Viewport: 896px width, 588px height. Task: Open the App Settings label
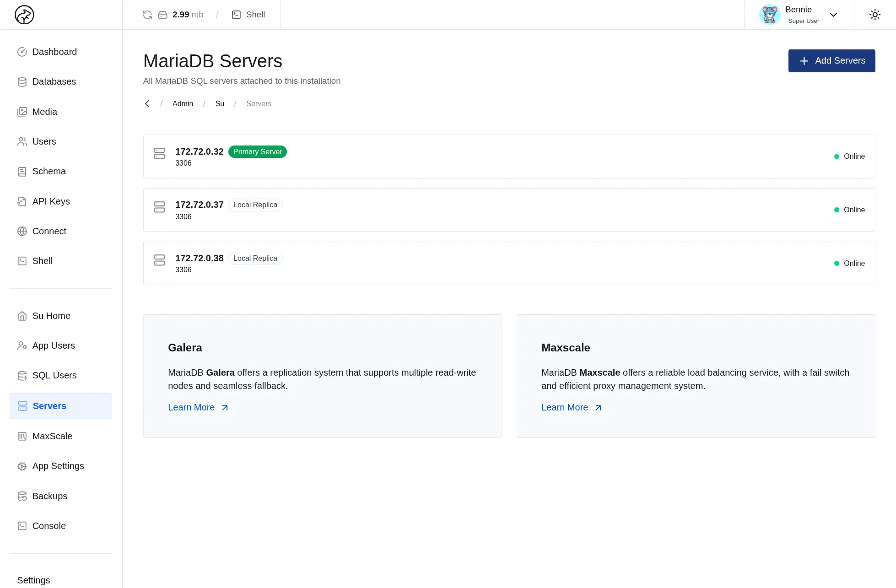[58, 466]
